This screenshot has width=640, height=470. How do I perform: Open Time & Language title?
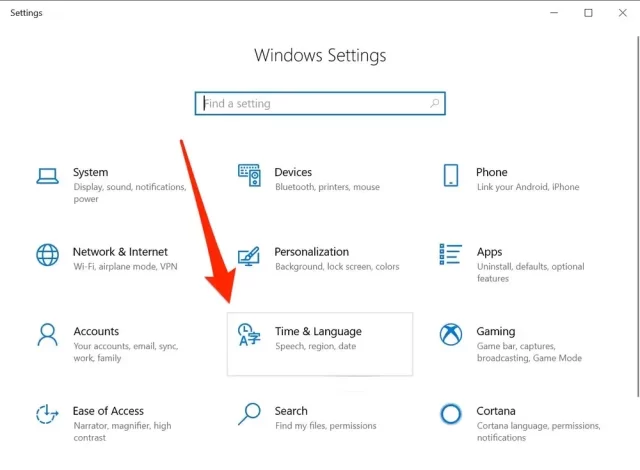click(x=318, y=331)
